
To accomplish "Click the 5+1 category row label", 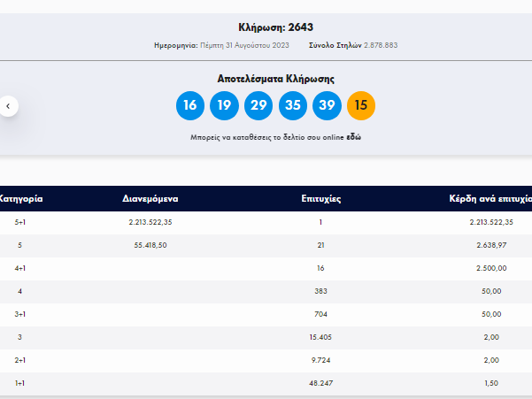I will click(x=20, y=222).
